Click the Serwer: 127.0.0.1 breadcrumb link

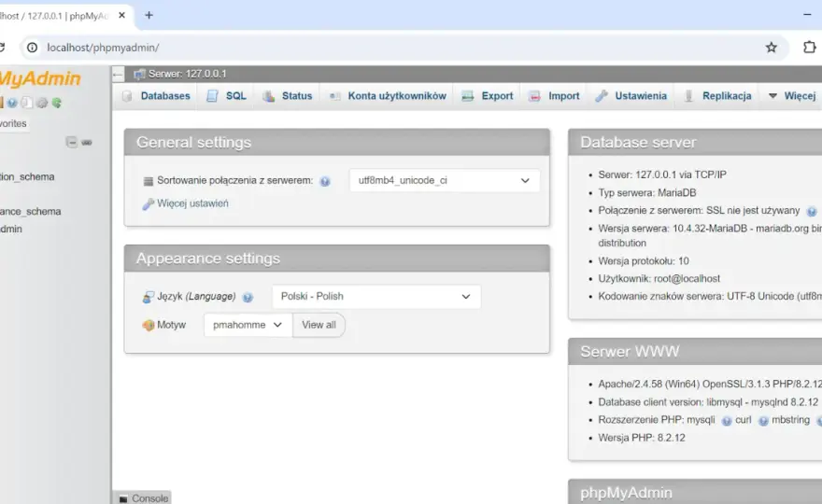point(187,74)
